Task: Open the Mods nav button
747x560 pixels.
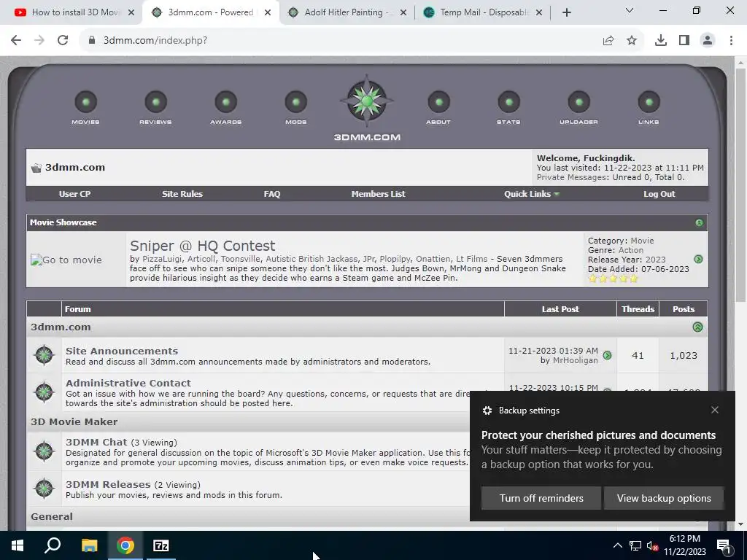Action: click(296, 107)
